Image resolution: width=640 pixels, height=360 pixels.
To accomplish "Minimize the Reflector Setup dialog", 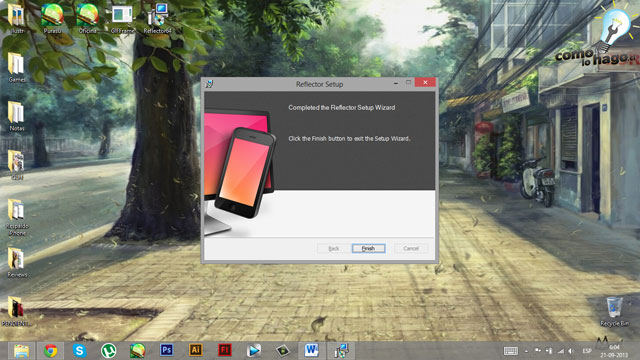I will (x=396, y=83).
